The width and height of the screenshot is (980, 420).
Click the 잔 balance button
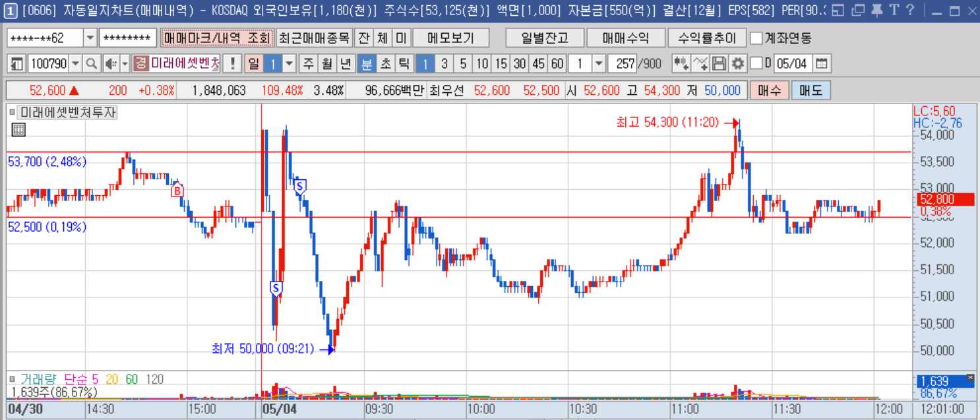tap(363, 38)
